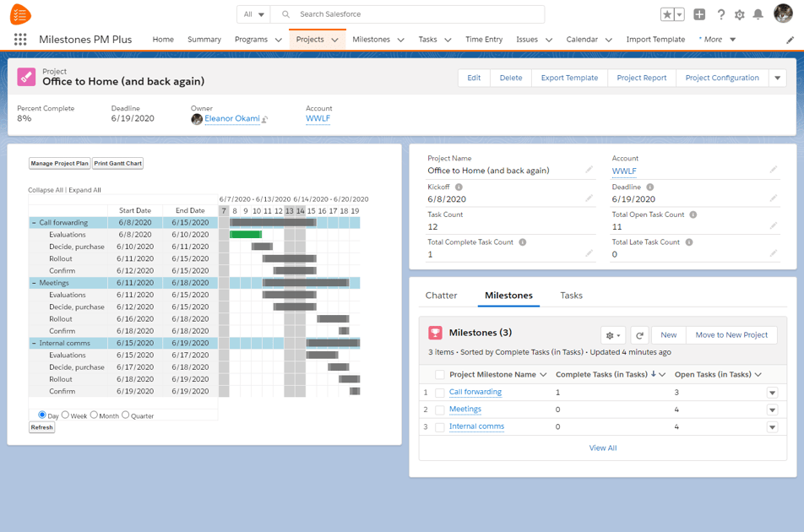
Task: Open row actions for Meetings milestone
Action: pyautogui.click(x=772, y=410)
